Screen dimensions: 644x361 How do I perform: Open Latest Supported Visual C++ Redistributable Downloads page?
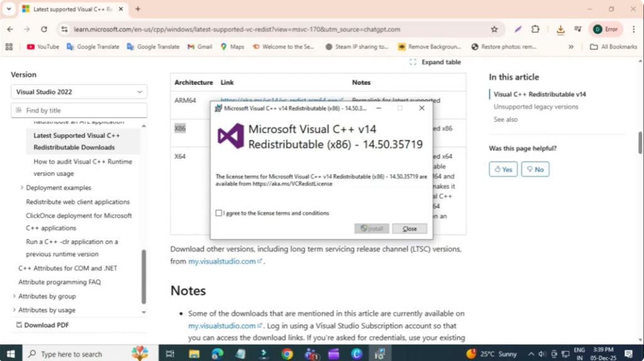click(77, 142)
